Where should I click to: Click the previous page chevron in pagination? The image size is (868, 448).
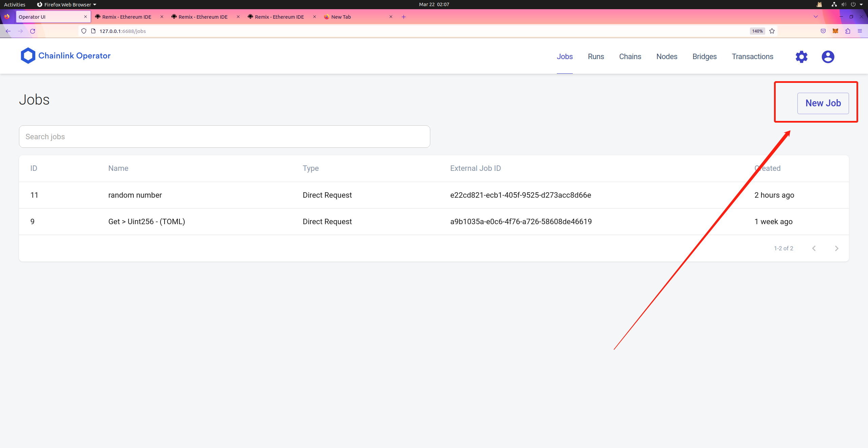click(814, 248)
